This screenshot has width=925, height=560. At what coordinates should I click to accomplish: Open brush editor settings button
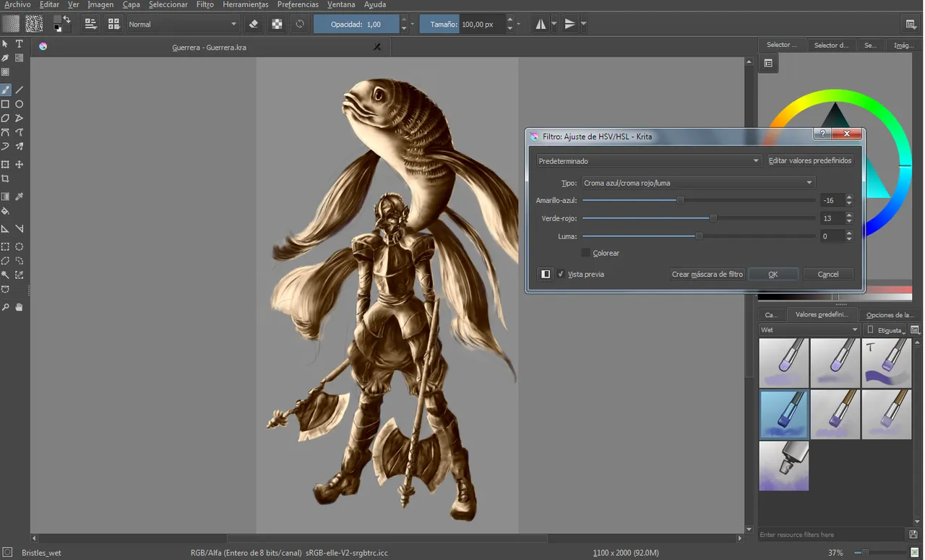(x=91, y=24)
